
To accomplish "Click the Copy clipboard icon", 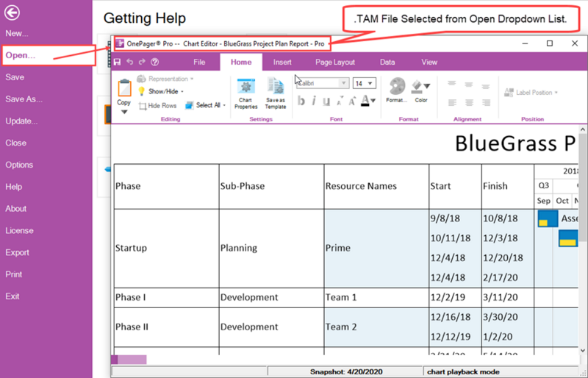I will click(x=124, y=88).
